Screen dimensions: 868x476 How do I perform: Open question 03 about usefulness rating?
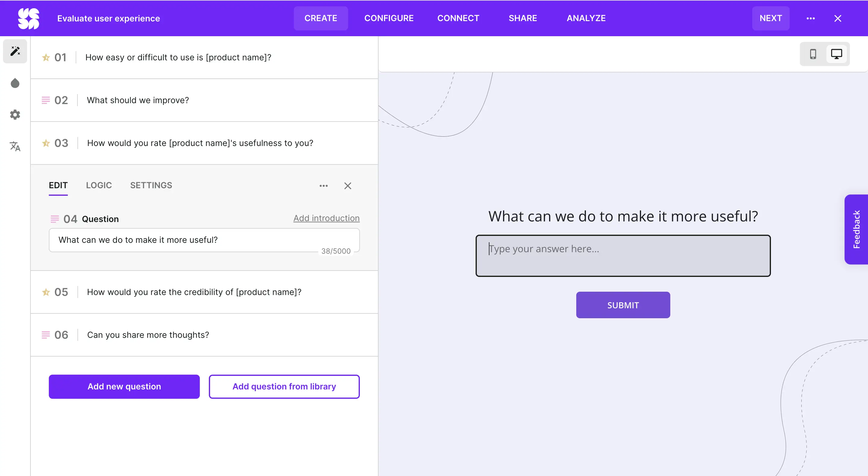pos(204,143)
